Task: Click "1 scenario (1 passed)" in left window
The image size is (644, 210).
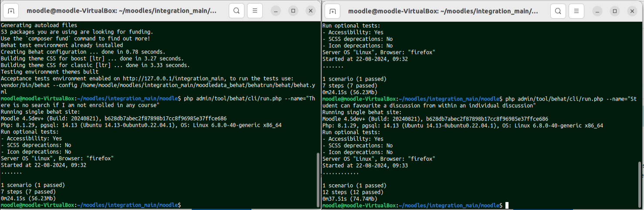Action: pyautogui.click(x=33, y=185)
